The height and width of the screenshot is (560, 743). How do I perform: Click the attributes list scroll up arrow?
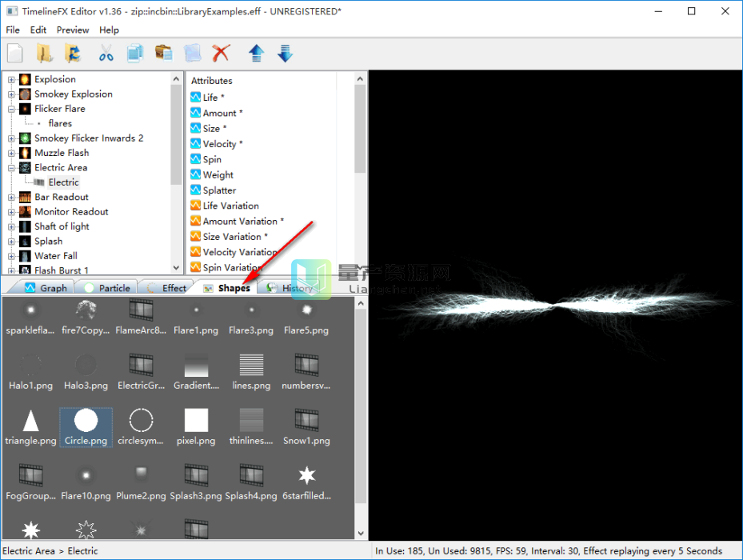tap(360, 78)
